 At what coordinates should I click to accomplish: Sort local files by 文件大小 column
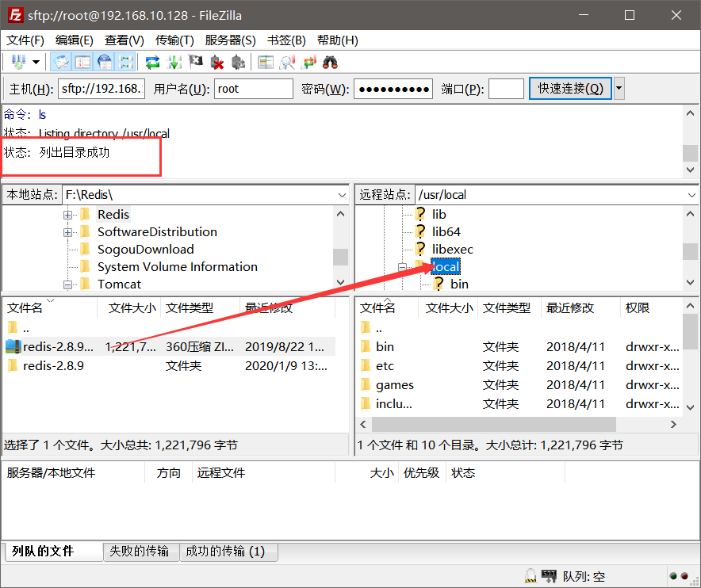tap(129, 307)
